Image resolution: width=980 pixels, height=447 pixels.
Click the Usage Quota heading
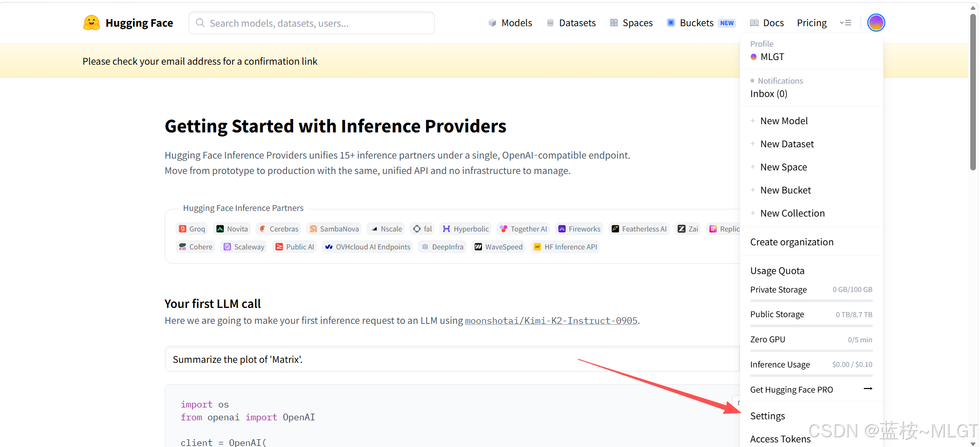pyautogui.click(x=777, y=271)
